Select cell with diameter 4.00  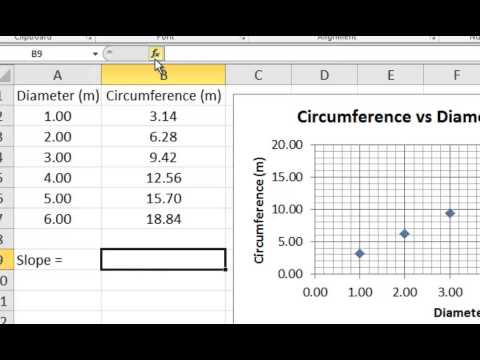(58, 178)
